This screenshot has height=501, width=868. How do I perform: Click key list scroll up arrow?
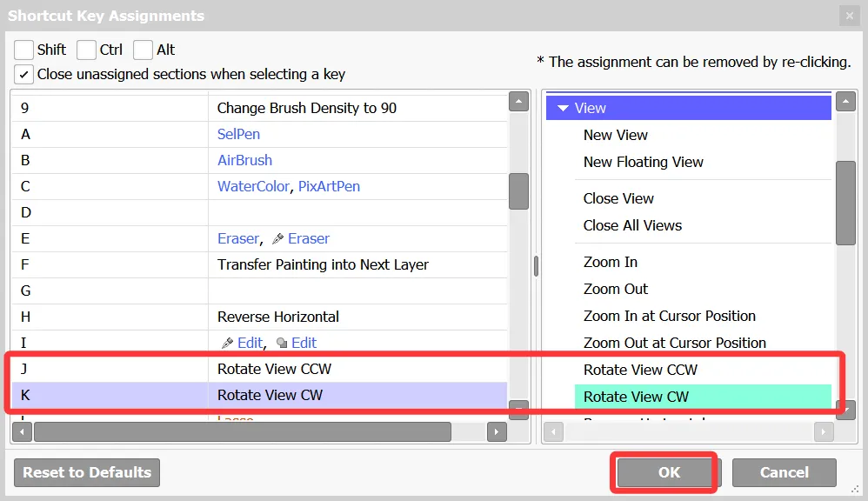(518, 101)
